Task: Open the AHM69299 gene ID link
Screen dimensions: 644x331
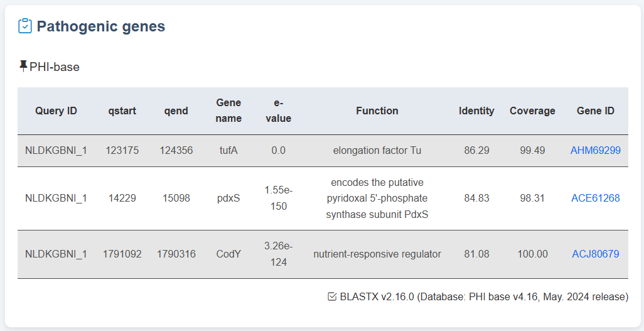Action: (595, 151)
